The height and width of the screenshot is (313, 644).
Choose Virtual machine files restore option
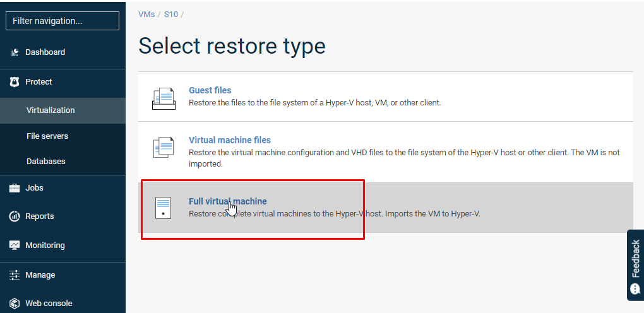[230, 140]
